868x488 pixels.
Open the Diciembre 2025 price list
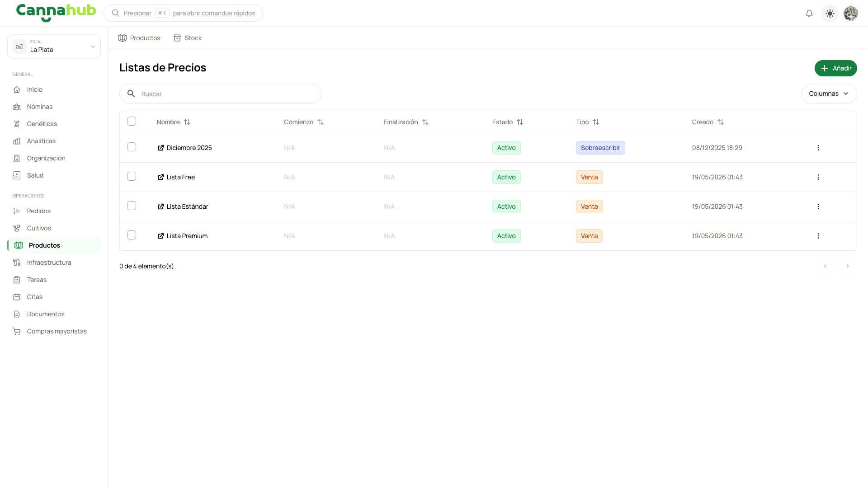click(x=189, y=148)
